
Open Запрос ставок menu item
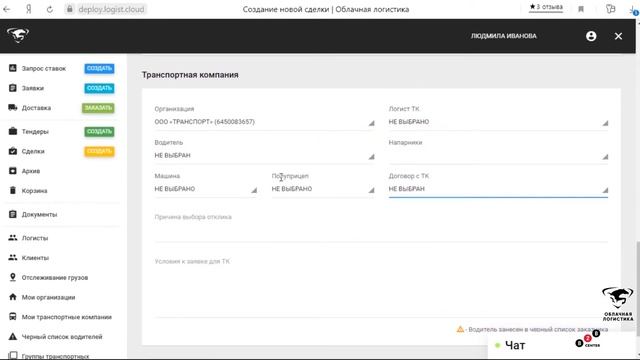tap(44, 69)
